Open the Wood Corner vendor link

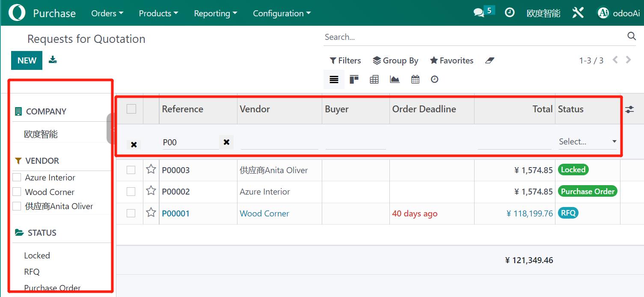[264, 213]
